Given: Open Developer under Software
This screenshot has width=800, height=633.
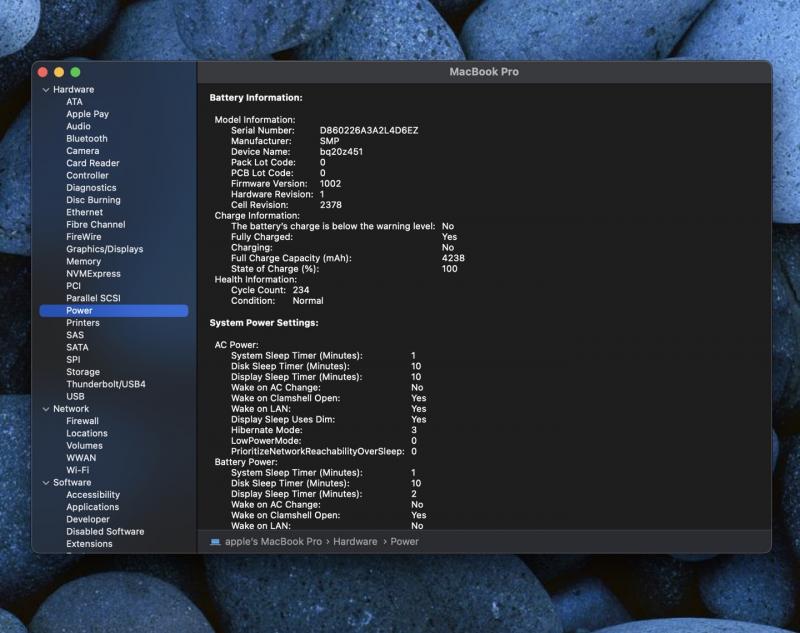Looking at the screenshot, I should [x=88, y=519].
